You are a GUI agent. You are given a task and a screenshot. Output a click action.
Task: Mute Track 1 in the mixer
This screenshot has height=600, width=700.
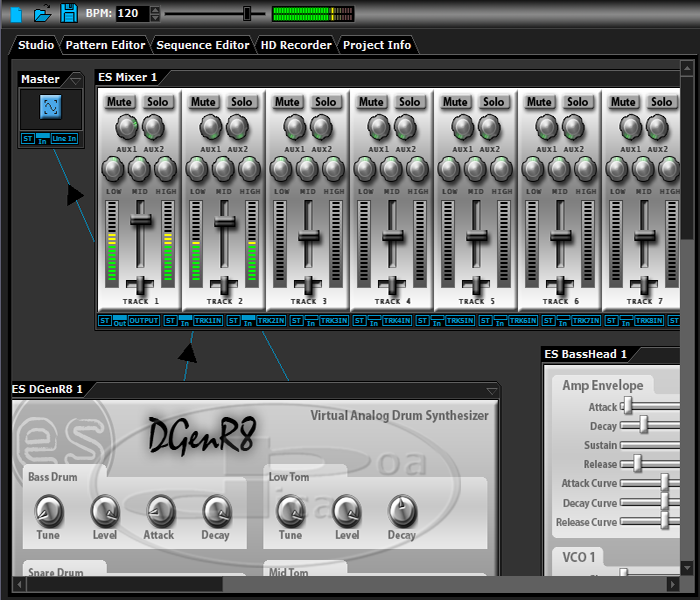pyautogui.click(x=120, y=101)
